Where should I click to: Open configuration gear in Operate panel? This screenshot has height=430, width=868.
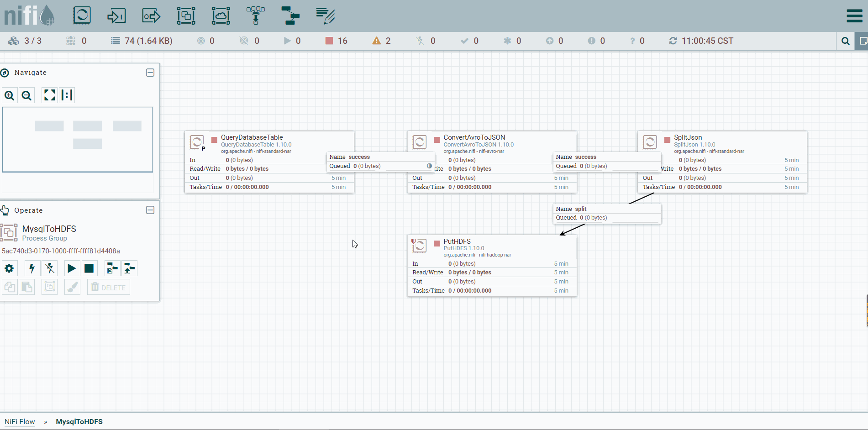tap(9, 268)
